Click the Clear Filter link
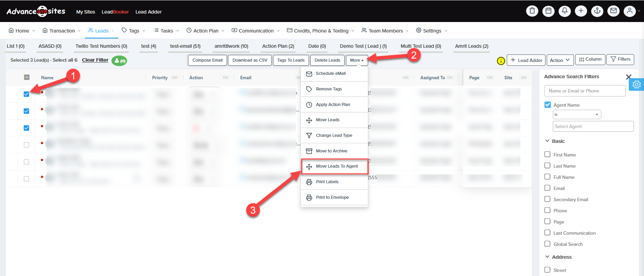 pos(95,60)
